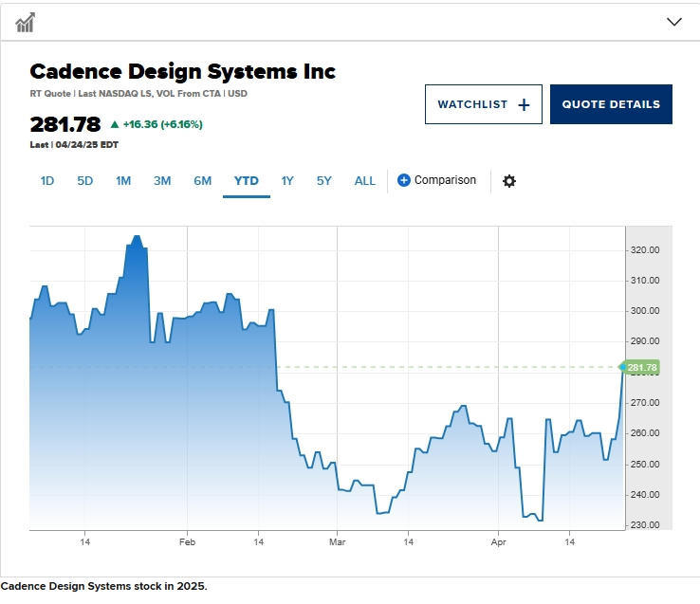Screen dimensions: 700x604
Task: Add to watchlist with plus icon
Action: [524, 105]
